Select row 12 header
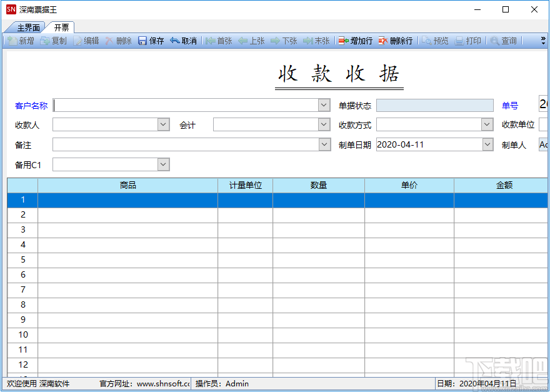 tap(22, 365)
